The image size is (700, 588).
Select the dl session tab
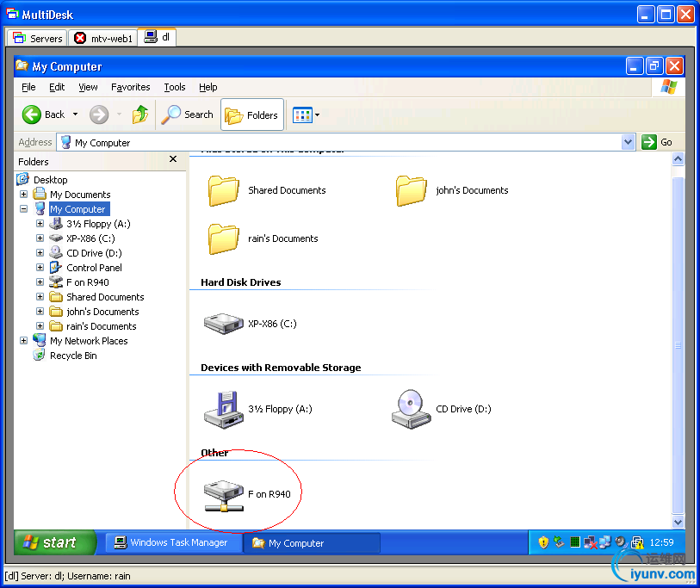point(158,37)
